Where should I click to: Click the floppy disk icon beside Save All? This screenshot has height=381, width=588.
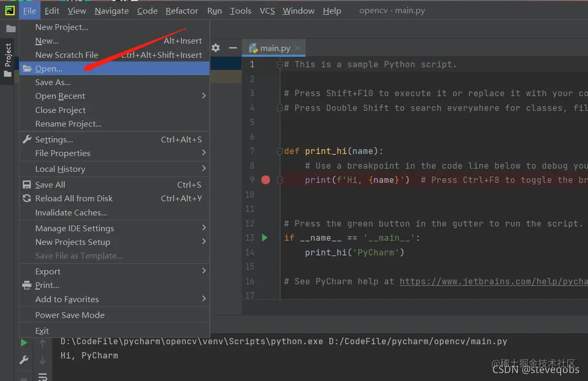(27, 184)
